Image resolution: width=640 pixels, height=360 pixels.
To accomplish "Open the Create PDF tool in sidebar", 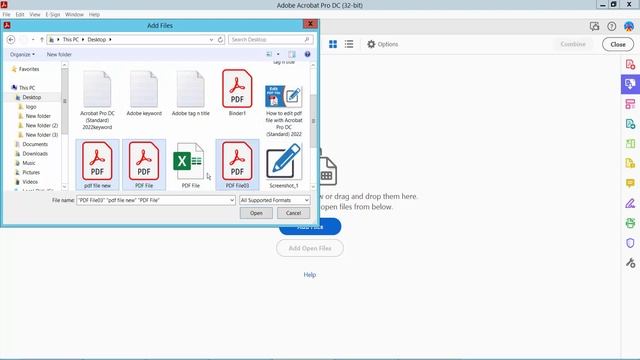I will (630, 64).
